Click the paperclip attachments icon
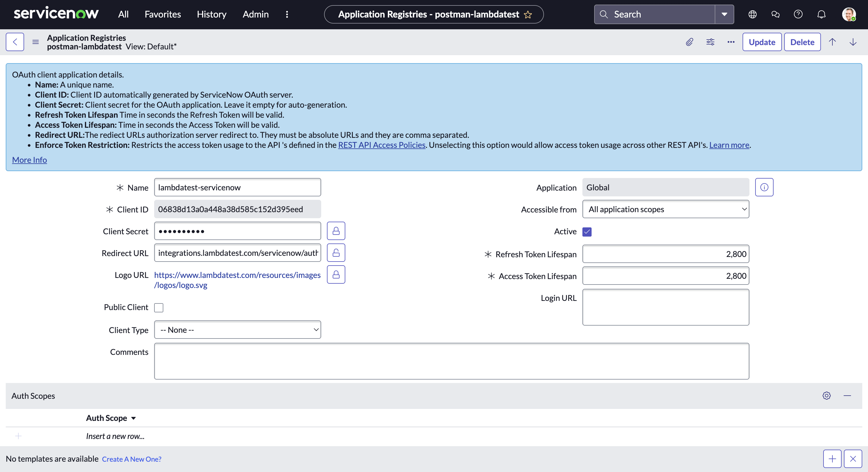Image resolution: width=868 pixels, height=472 pixels. (689, 42)
